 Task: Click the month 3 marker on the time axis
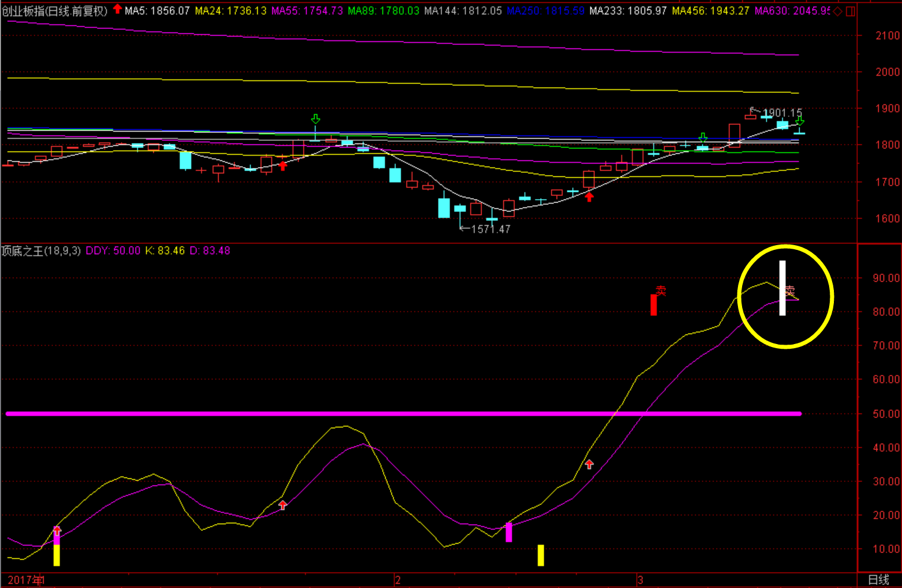tap(640, 580)
